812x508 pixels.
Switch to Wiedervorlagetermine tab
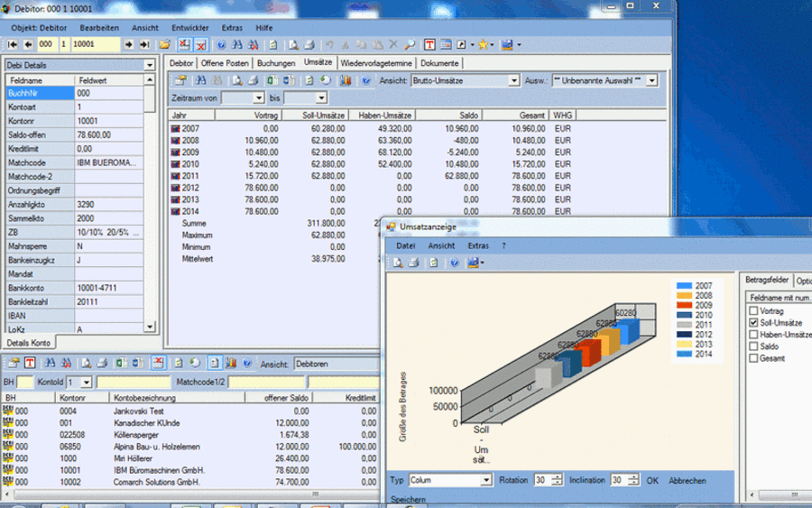(376, 63)
